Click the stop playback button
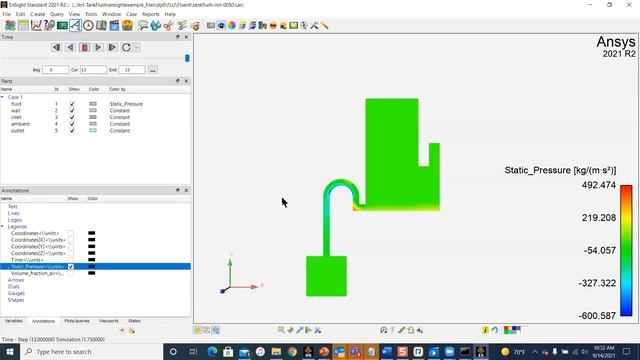The height and width of the screenshot is (360, 640). pyautogui.click(x=84, y=47)
